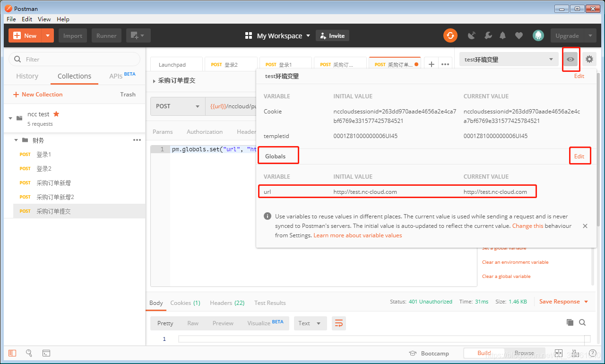The height and width of the screenshot is (364, 605).
Task: Toggle line wrap button in response
Action: point(338,323)
